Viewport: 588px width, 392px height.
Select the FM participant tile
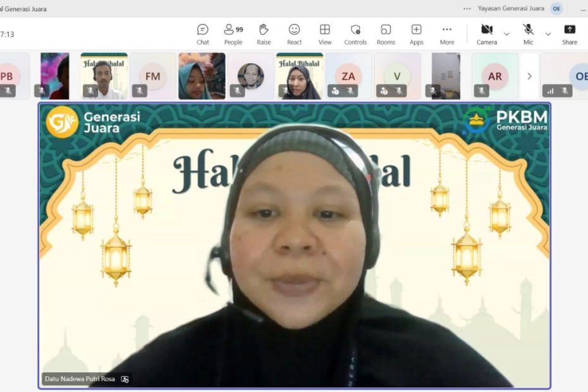click(x=153, y=77)
